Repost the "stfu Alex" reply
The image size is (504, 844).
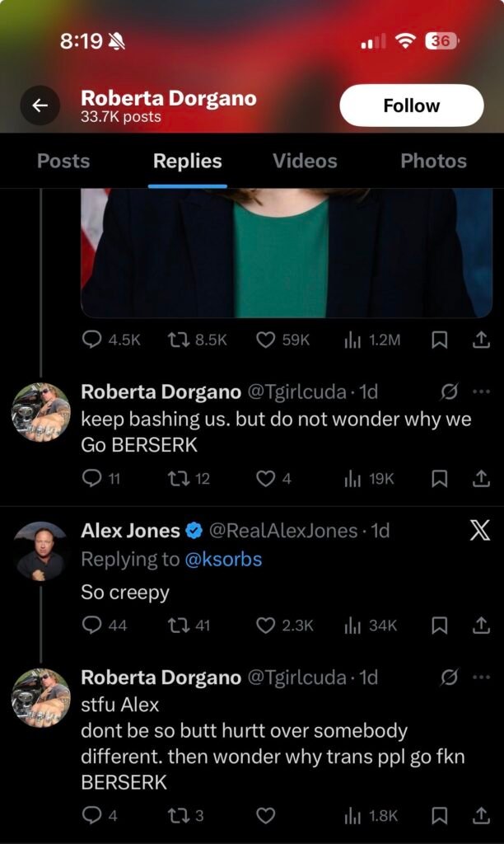(179, 816)
